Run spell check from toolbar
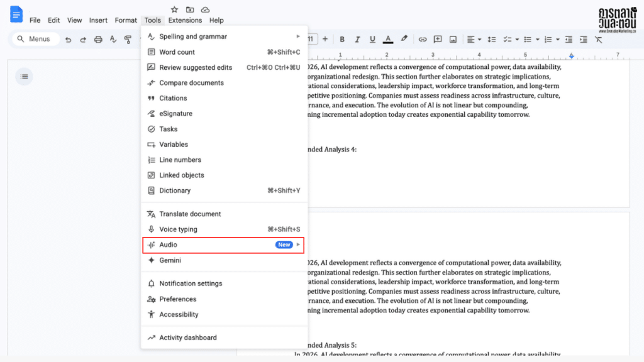The height and width of the screenshot is (362, 644). tap(113, 40)
